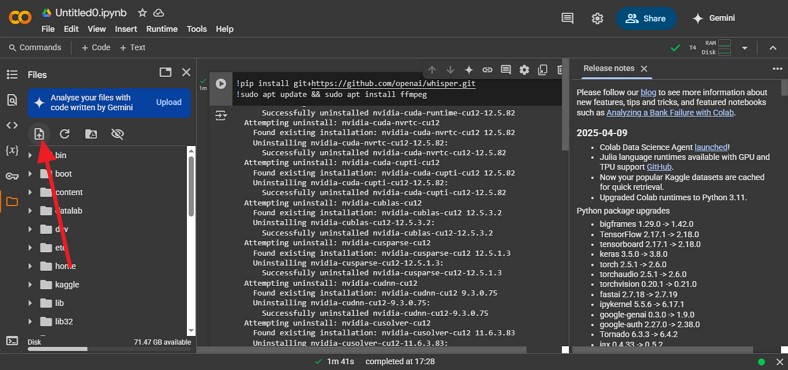Close the Release notes tab
Image resolution: width=788 pixels, height=370 pixels.
coord(644,68)
